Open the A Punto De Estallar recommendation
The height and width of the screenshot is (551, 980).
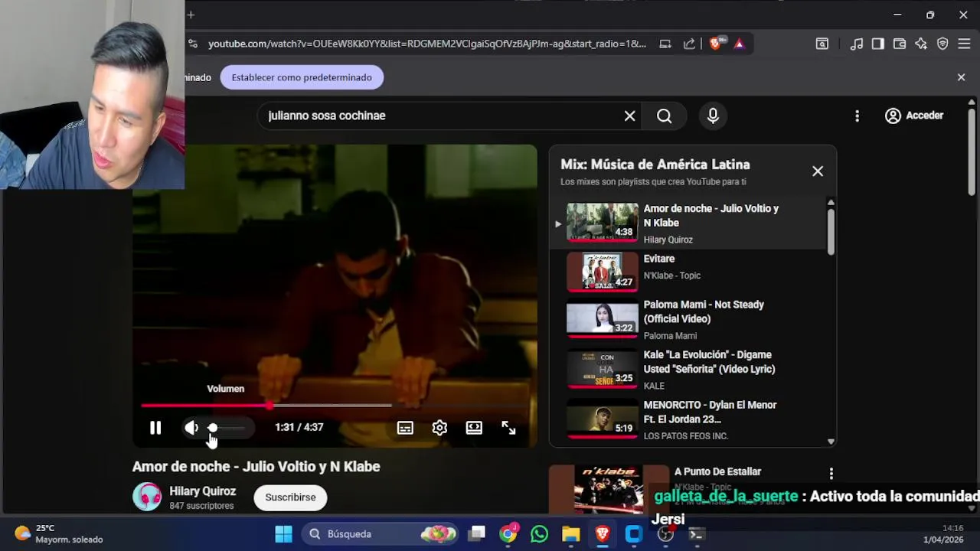(x=717, y=472)
